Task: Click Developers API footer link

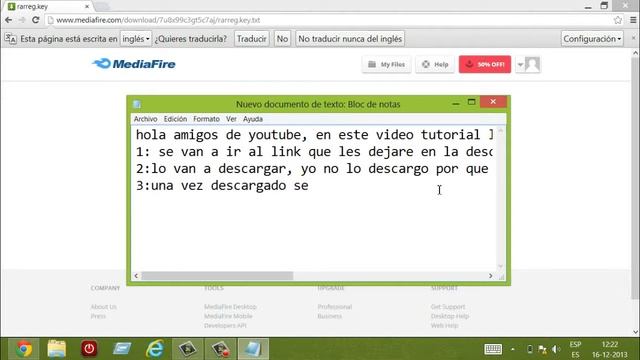Action: [225, 325]
